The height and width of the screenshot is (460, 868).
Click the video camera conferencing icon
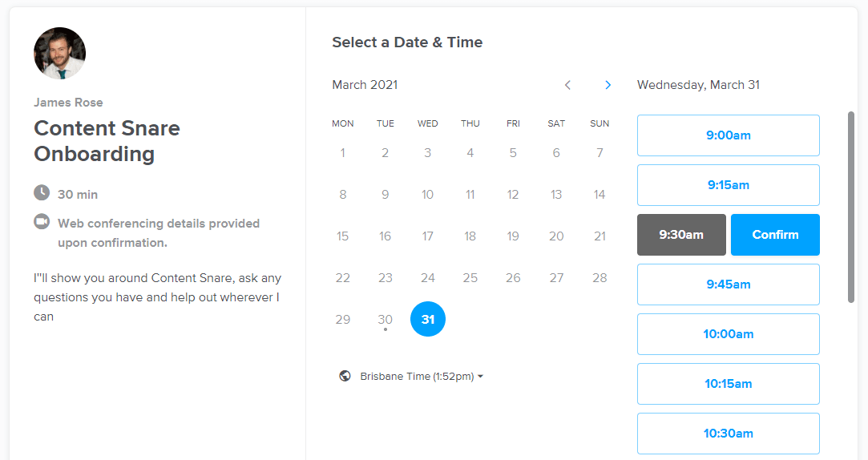42,222
